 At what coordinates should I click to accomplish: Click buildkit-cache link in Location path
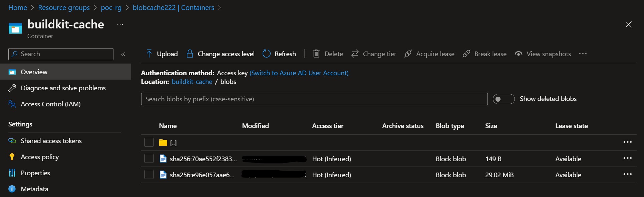(x=192, y=82)
